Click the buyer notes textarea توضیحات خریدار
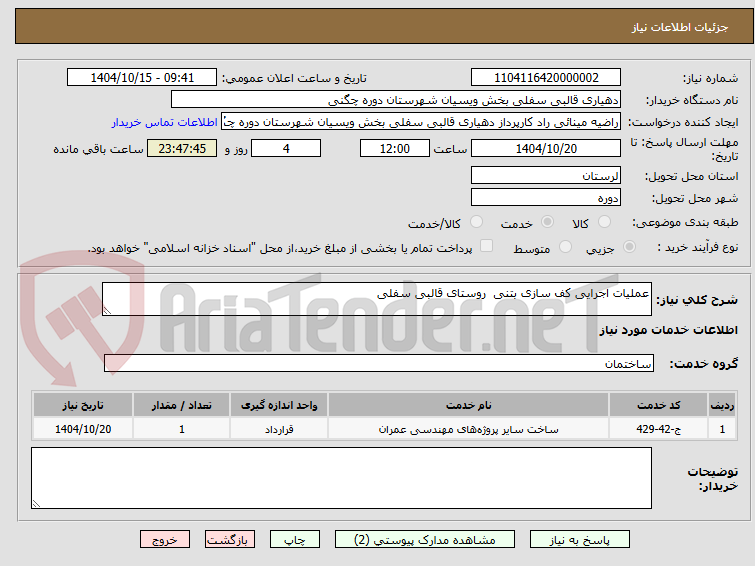The height and width of the screenshot is (566, 755). [341, 478]
